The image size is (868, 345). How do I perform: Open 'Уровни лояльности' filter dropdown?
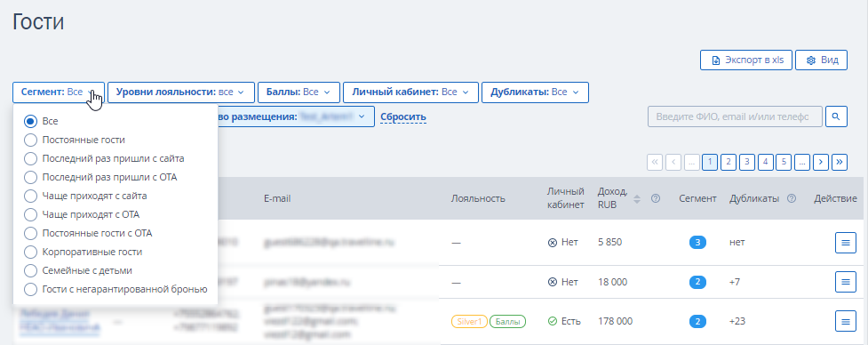pos(181,92)
